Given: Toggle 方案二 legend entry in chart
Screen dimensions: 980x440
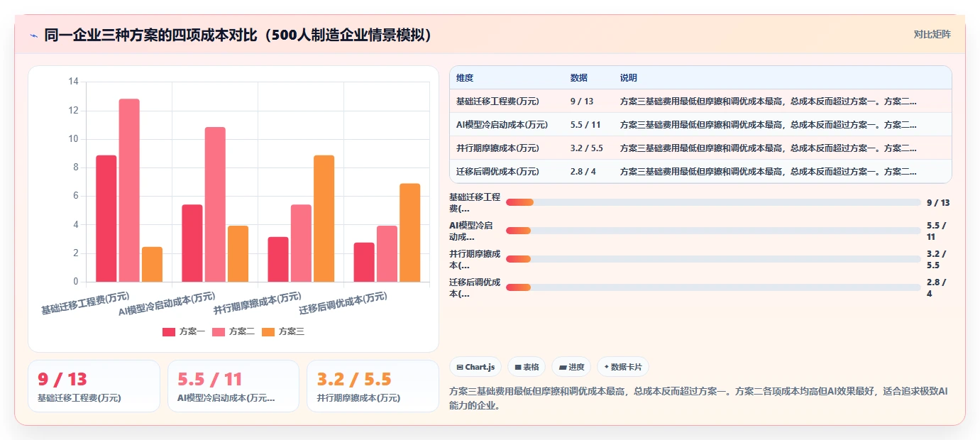Looking at the screenshot, I should point(233,331).
